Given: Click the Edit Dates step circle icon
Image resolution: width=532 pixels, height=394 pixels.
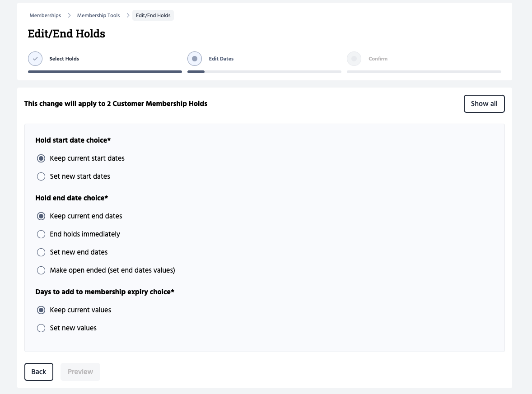Looking at the screenshot, I should 195,59.
